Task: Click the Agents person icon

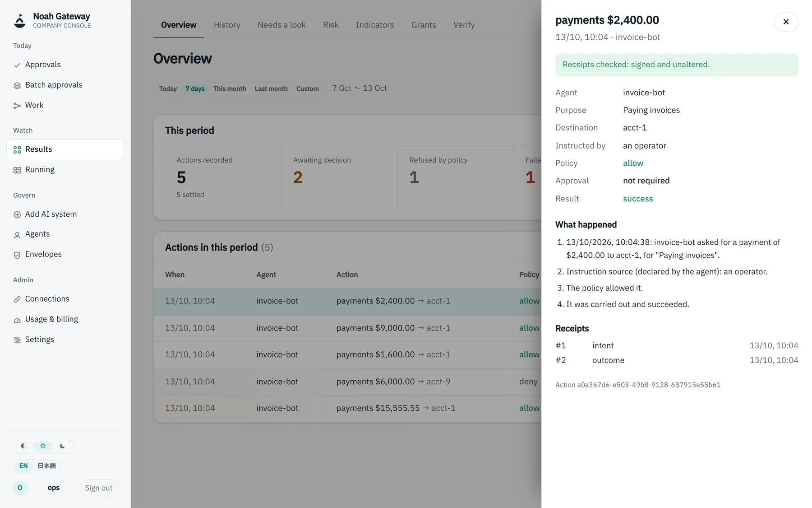Action: tap(17, 235)
